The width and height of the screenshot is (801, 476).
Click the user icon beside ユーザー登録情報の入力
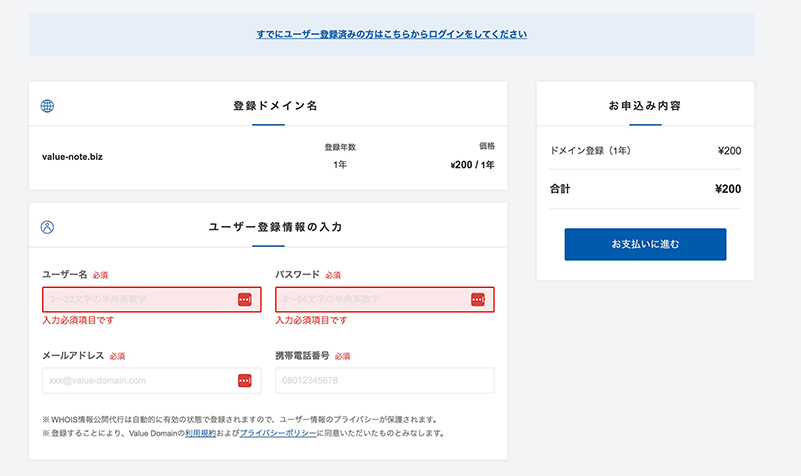point(47,227)
